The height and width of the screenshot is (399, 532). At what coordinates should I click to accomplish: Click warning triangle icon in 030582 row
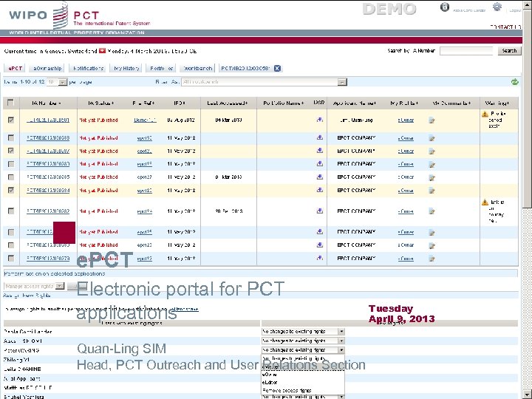(x=485, y=202)
